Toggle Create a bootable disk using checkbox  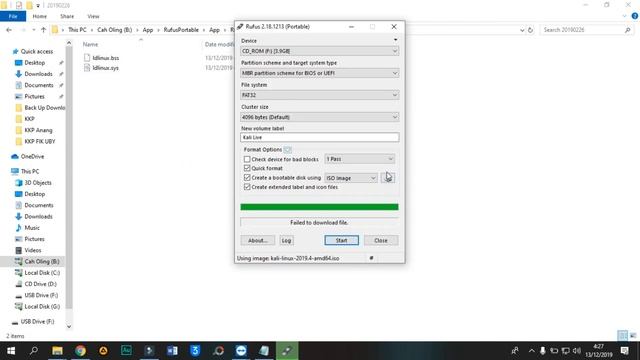247,178
